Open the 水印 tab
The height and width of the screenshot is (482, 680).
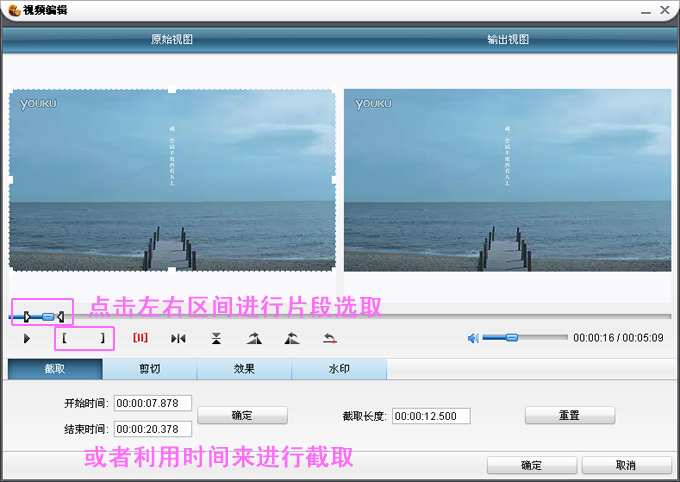point(339,369)
